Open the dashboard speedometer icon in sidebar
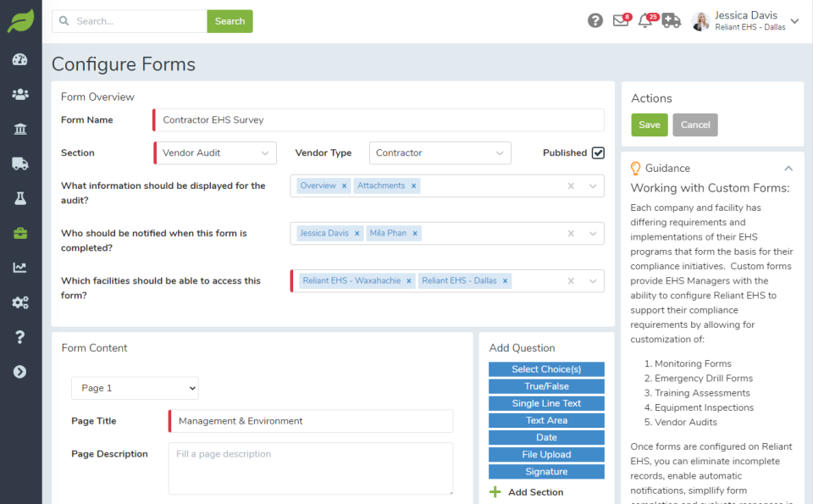 tap(19, 59)
